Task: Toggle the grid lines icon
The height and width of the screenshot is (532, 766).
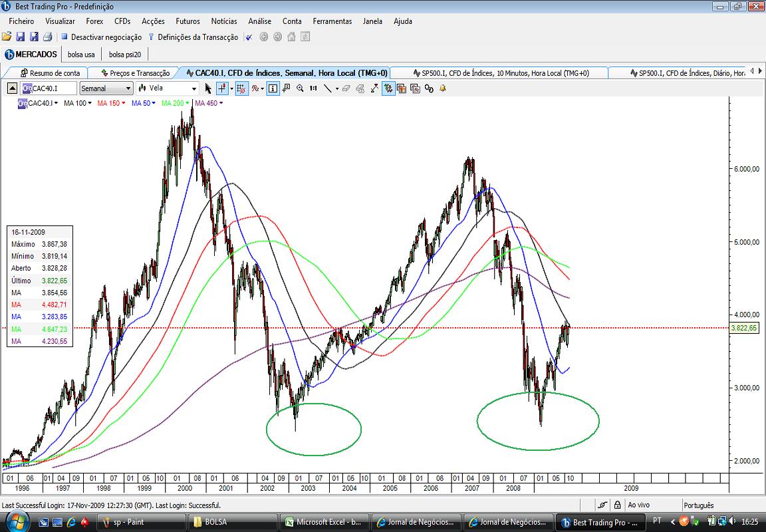Action: point(241,88)
